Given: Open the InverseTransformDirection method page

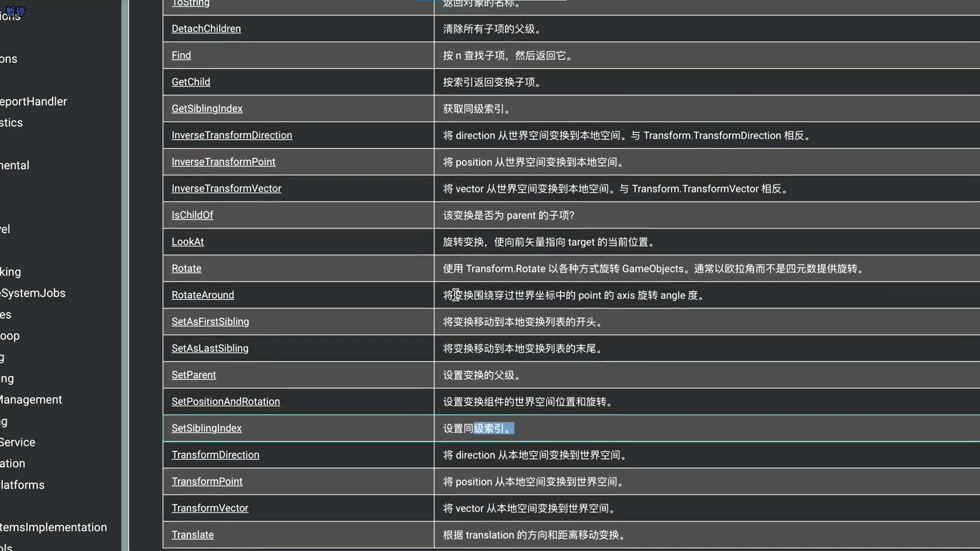Looking at the screenshot, I should pos(232,135).
